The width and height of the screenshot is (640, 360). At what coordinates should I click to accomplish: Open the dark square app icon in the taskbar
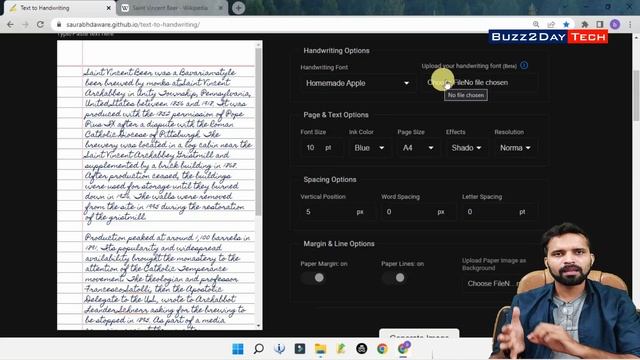click(x=300, y=349)
